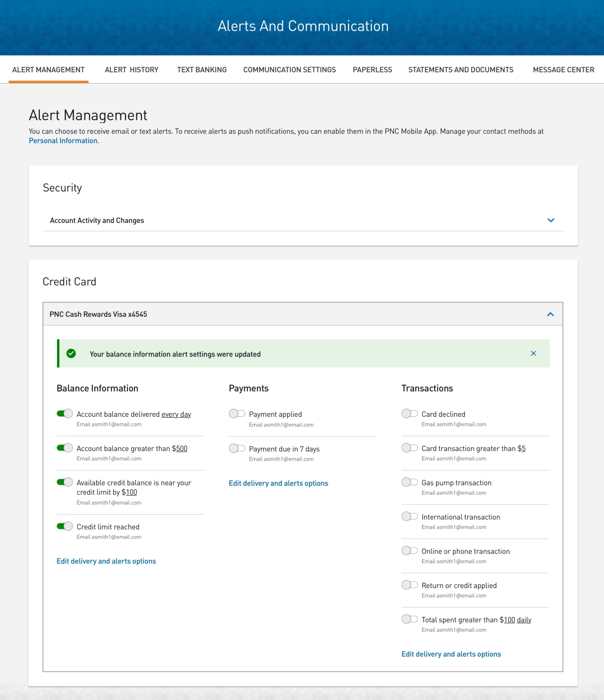
Task: Turn on the Gas pump transaction alert
Action: tap(410, 481)
